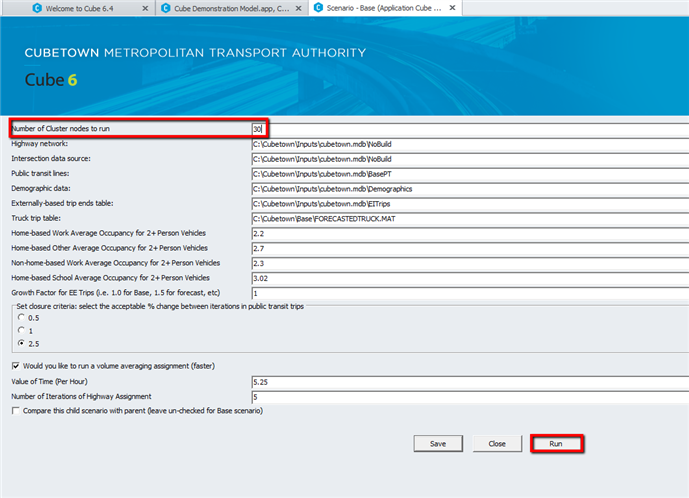
Task: Click the Truck trip table field
Action: [470, 219]
